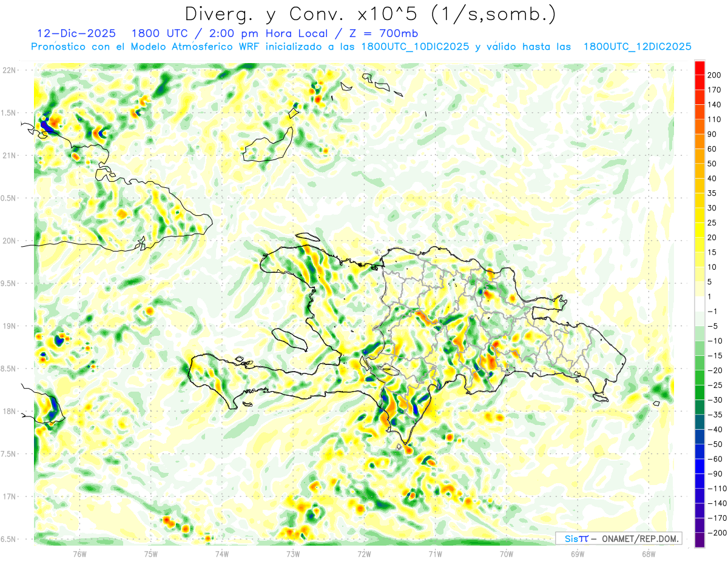728x562 pixels.
Task: Click the '-170' colorbar value
Action: [716, 518]
